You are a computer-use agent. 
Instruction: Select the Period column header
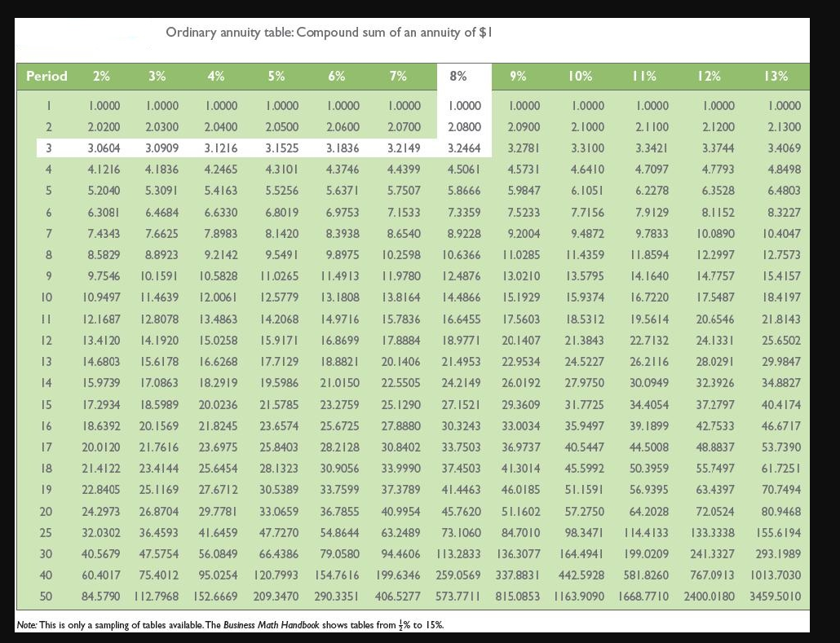[46, 76]
